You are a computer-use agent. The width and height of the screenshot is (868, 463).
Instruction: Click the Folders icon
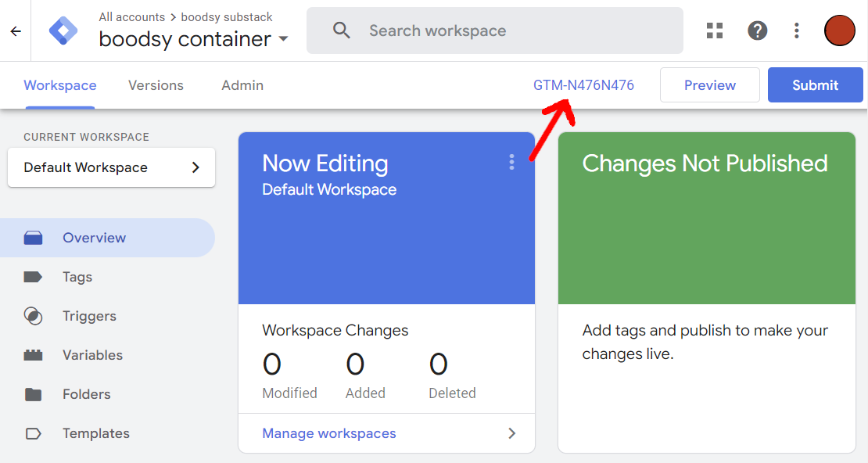coord(33,393)
